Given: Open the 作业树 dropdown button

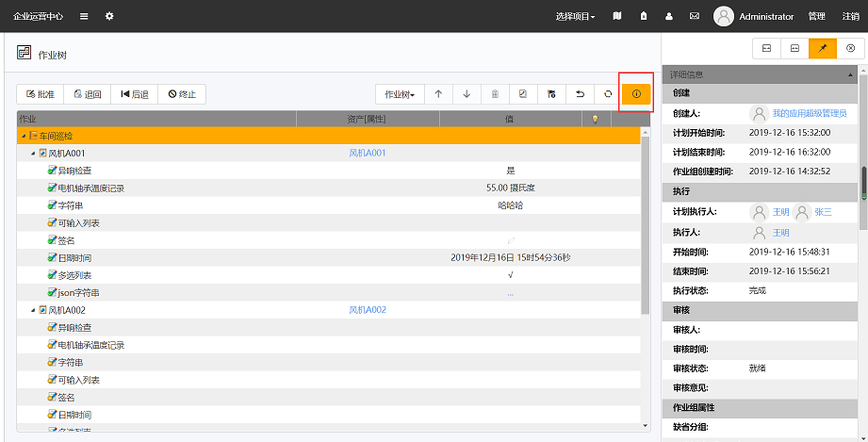Looking at the screenshot, I should click(x=400, y=94).
